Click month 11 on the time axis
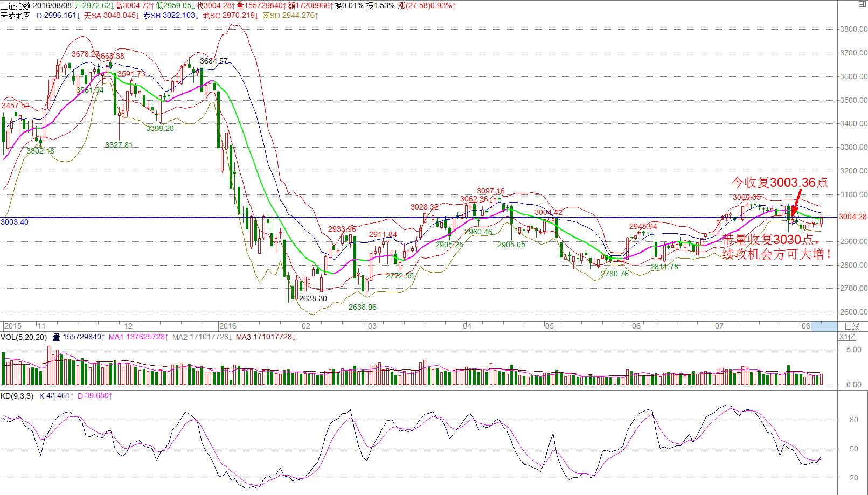 41,326
